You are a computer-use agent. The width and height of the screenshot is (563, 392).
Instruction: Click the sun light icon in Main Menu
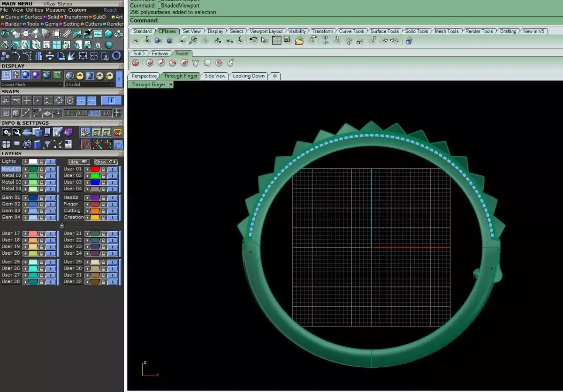coord(26,34)
